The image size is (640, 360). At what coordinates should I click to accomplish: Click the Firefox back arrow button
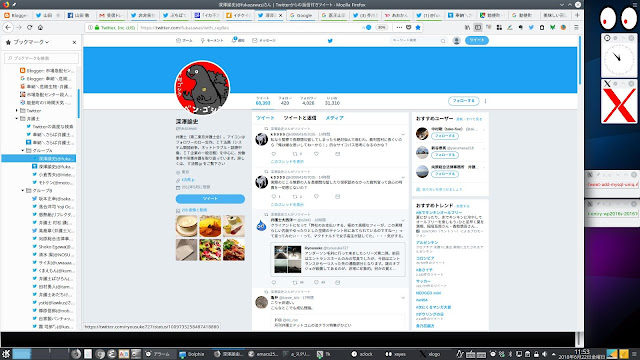tap(8, 27)
